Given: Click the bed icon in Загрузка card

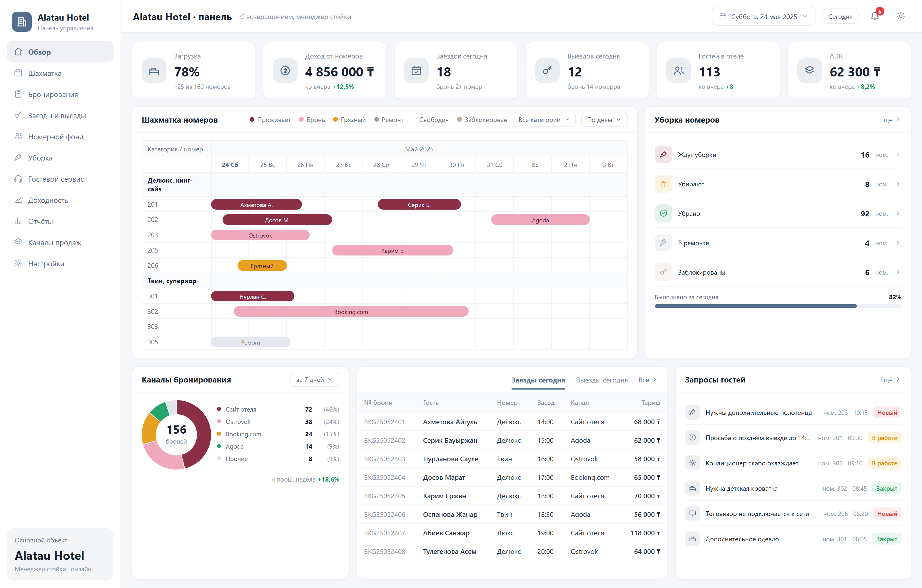Looking at the screenshot, I should 154,71.
